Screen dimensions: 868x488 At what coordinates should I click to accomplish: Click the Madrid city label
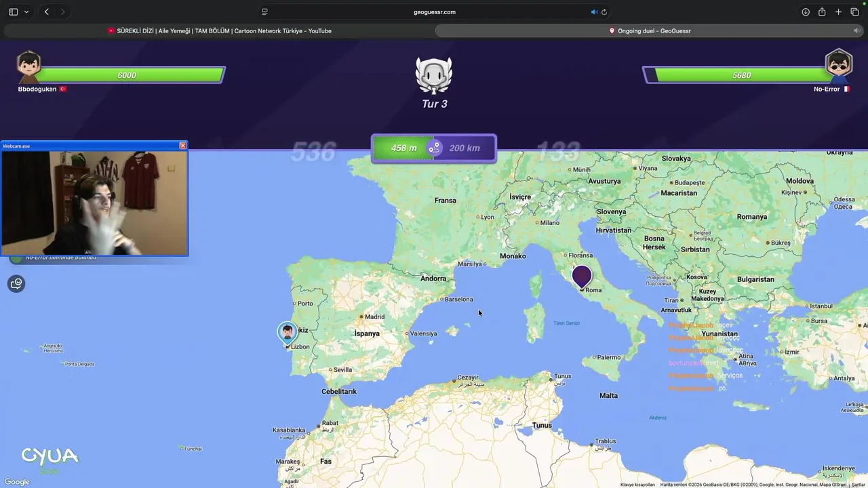point(375,317)
